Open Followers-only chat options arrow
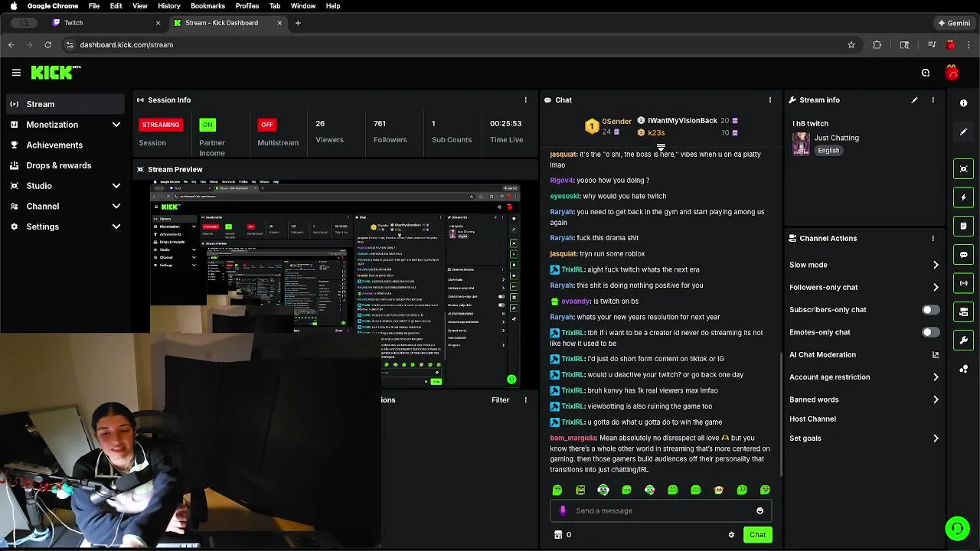 tap(936, 287)
